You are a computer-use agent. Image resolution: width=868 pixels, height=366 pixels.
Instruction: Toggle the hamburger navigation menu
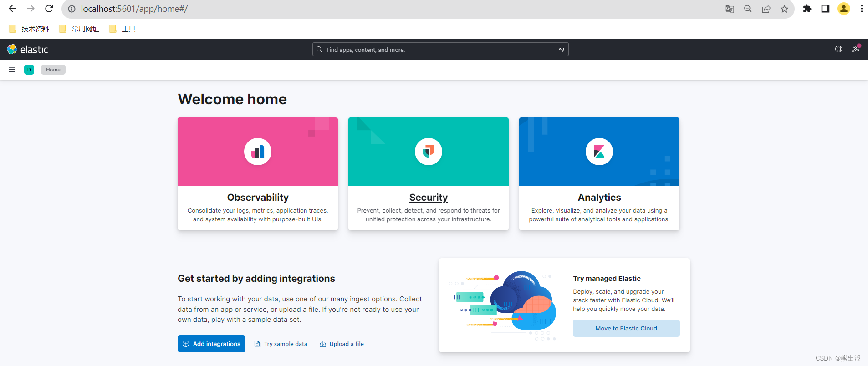click(12, 70)
